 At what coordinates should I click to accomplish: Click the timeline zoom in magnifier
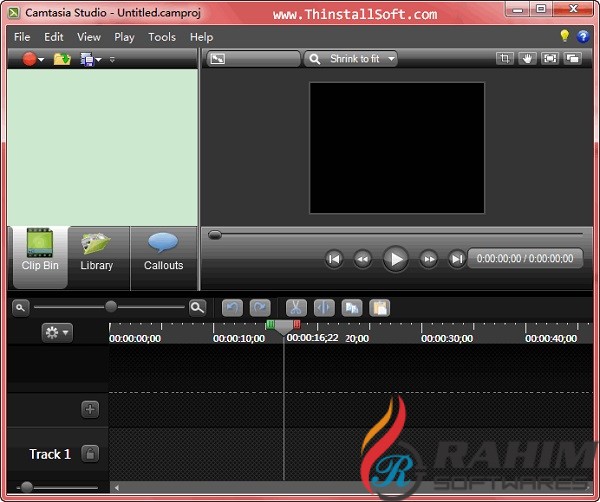[197, 308]
